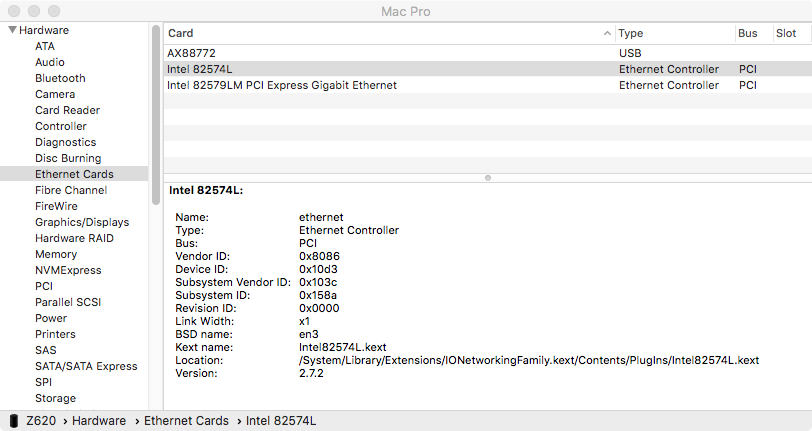Close the Mac Pro window
This screenshot has width=812, height=431.
point(14,11)
